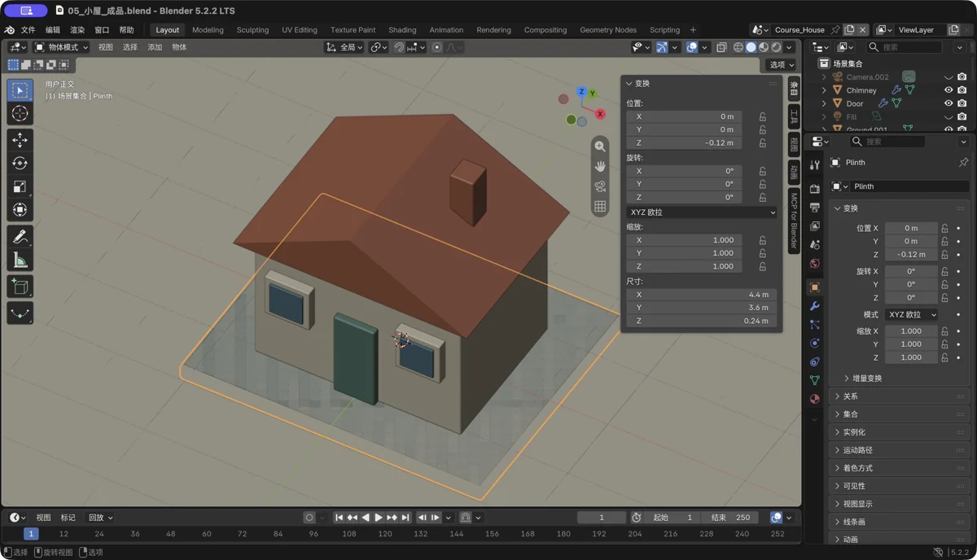Click the viewport zoom magnifier gizmo
Viewport: 977px width, 560px height.
coord(600,147)
